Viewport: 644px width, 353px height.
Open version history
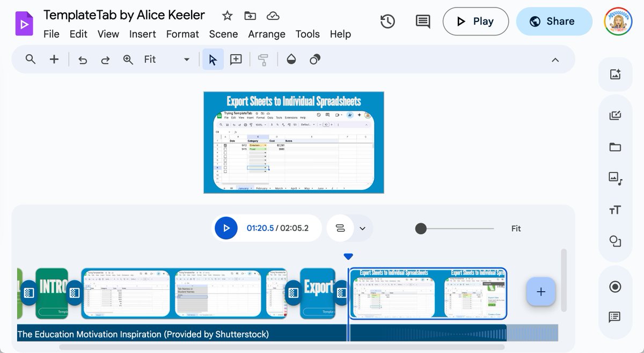coord(387,21)
